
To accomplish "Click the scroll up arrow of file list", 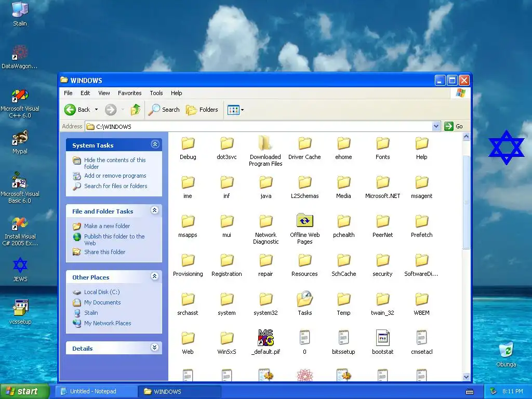I will pyautogui.click(x=466, y=137).
